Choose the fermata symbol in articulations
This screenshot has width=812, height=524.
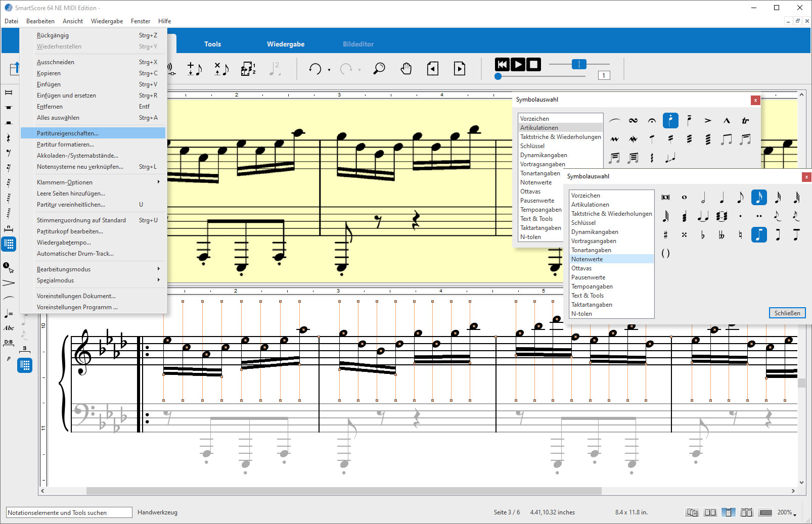pyautogui.click(x=652, y=121)
